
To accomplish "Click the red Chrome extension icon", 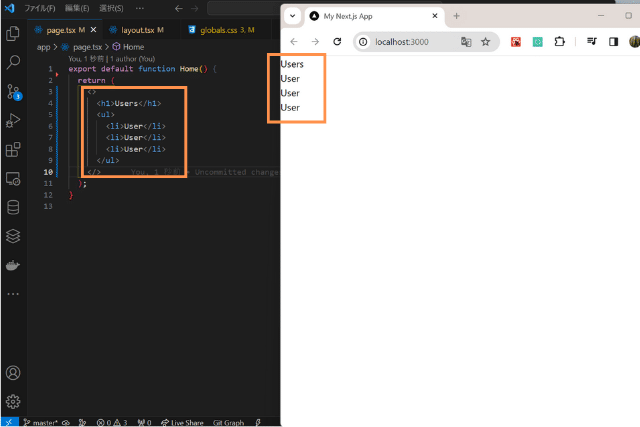I will coord(516,42).
